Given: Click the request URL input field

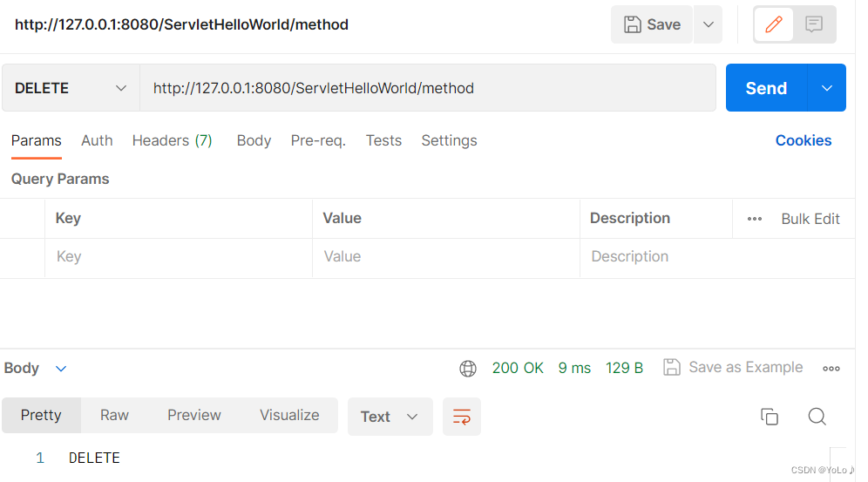Looking at the screenshot, I should (427, 88).
